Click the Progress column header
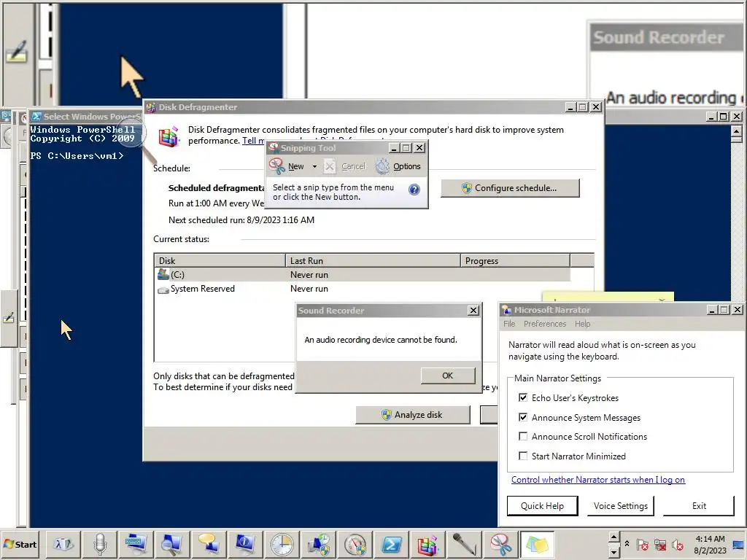Viewport: 747px width, 560px height. [x=515, y=260]
